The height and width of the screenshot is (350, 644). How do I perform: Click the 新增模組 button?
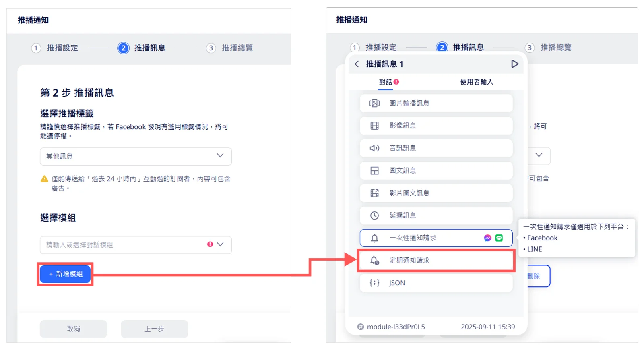pyautogui.click(x=65, y=274)
